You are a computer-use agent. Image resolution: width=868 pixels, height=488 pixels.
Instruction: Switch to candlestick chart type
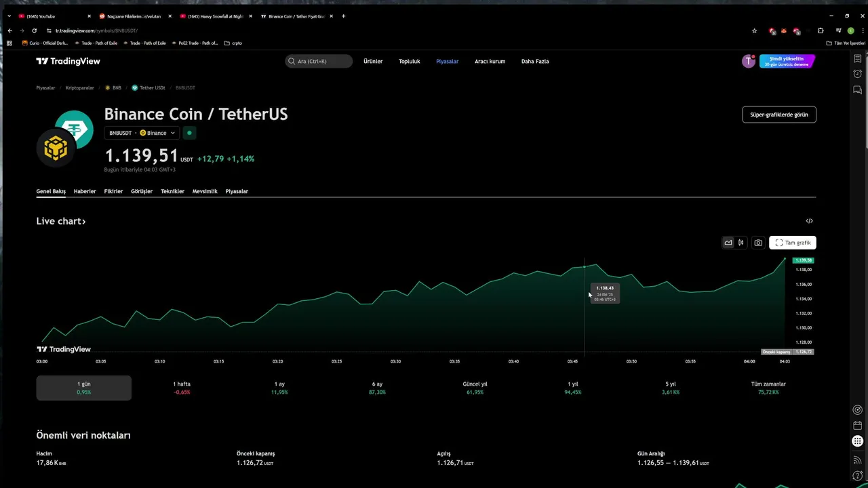[x=741, y=243]
